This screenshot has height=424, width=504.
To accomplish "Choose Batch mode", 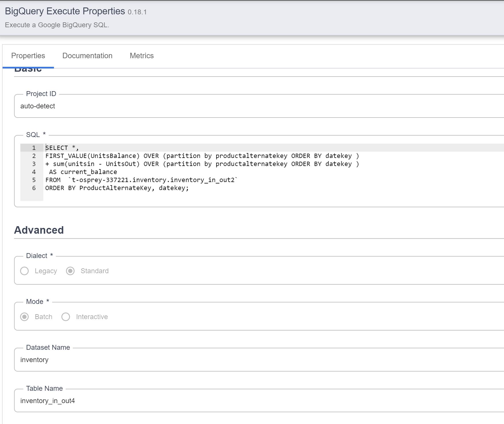I will coord(24,316).
